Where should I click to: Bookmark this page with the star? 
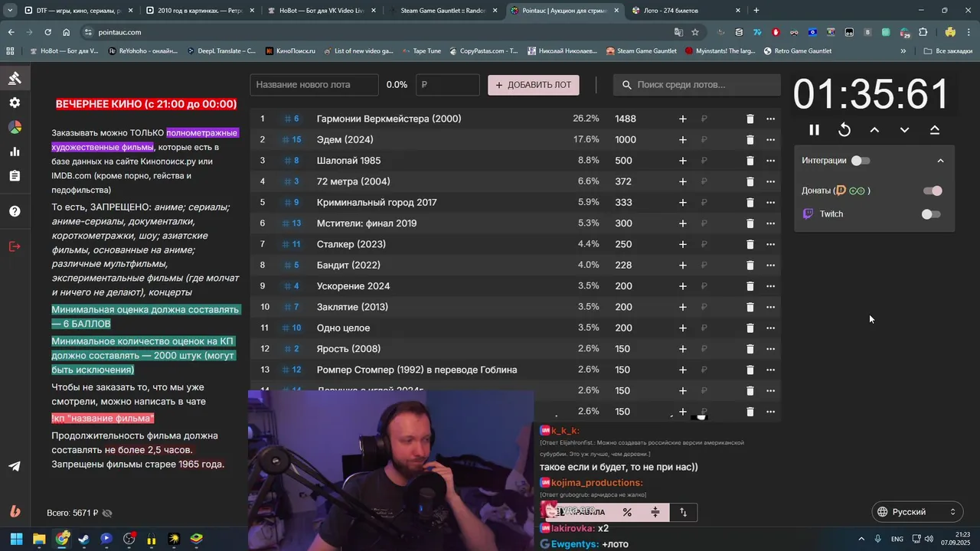pos(695,32)
